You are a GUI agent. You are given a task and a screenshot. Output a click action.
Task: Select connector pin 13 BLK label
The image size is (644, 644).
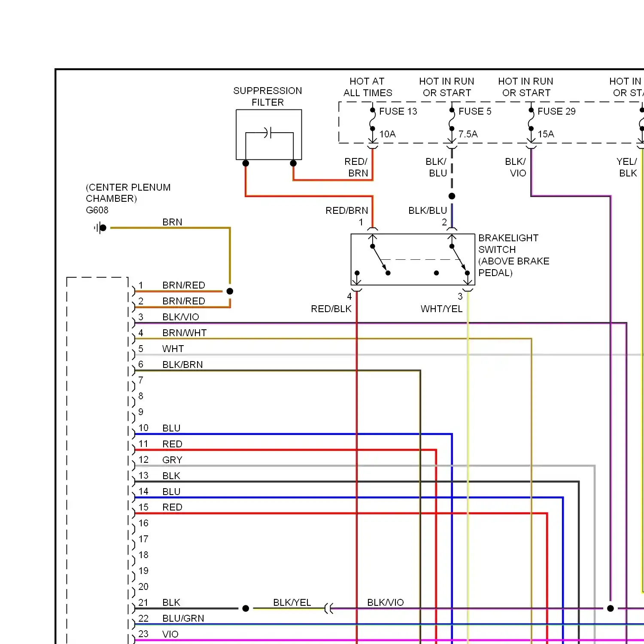171,476
